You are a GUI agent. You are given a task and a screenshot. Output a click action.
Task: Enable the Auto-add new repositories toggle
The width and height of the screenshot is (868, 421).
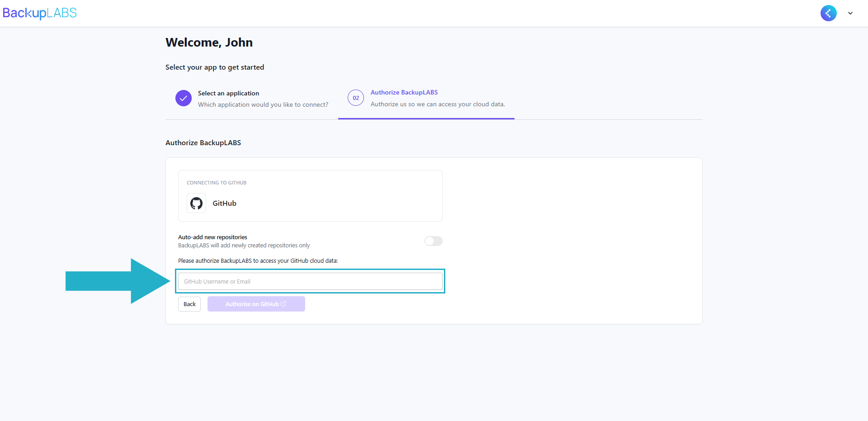pos(433,241)
